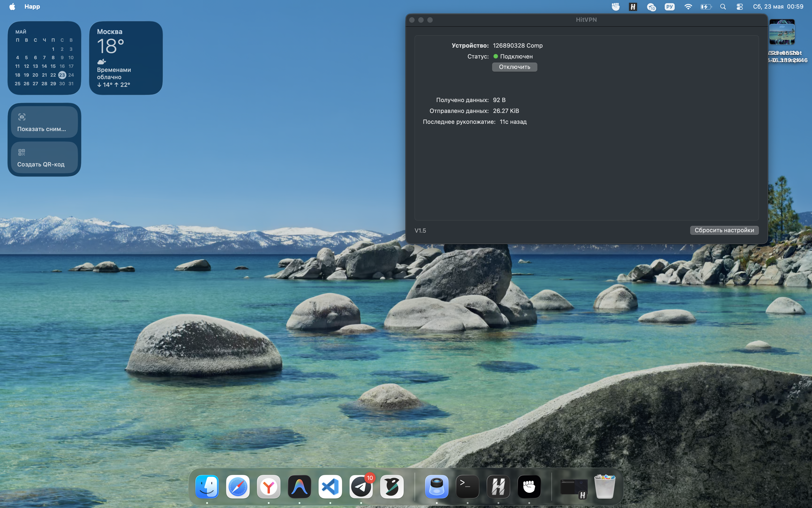The height and width of the screenshot is (508, 812).
Task: Open Telegram with 10 badge in Dock
Action: coord(361,486)
